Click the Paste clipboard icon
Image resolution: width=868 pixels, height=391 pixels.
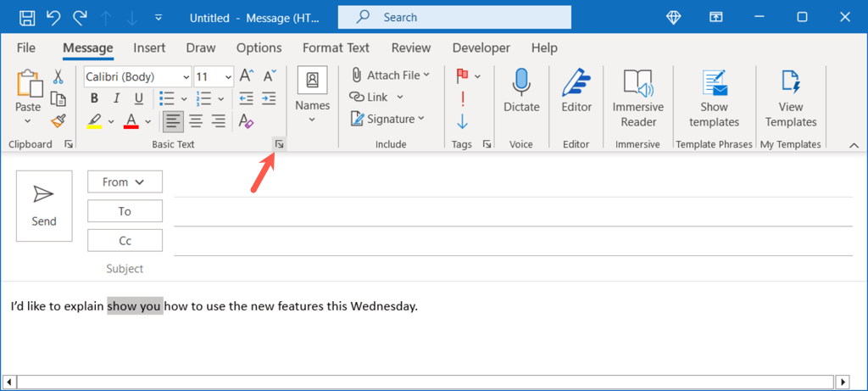(28, 84)
